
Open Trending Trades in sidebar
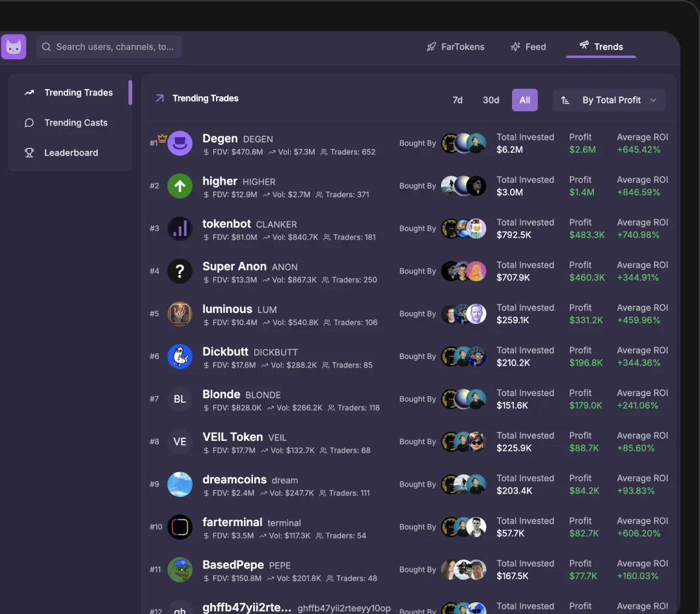pyautogui.click(x=69, y=93)
